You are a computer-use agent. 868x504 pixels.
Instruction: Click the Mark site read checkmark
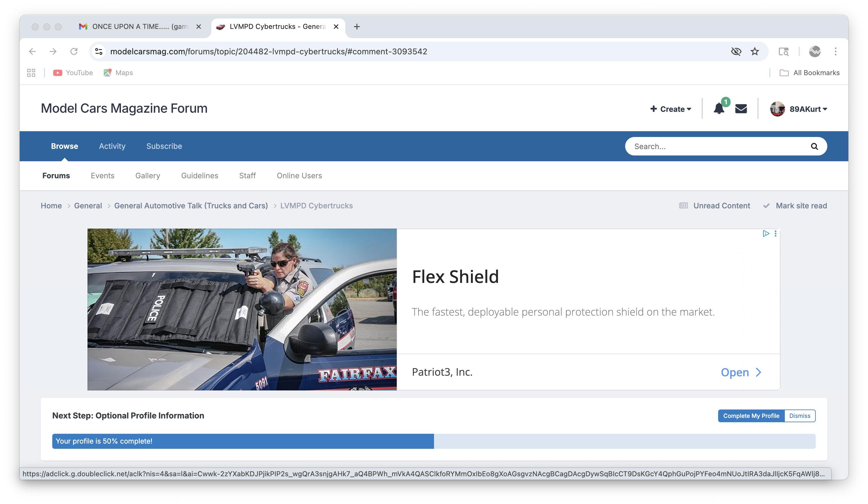(766, 205)
